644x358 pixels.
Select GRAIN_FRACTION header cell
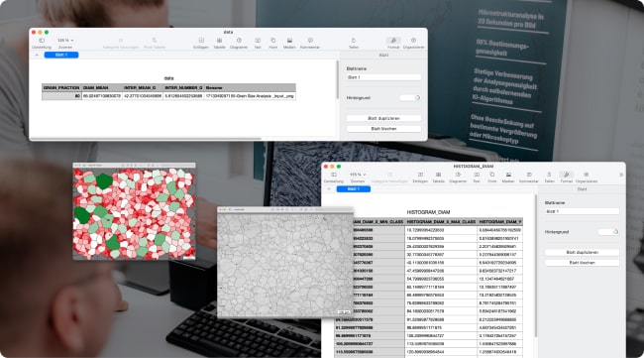click(61, 87)
